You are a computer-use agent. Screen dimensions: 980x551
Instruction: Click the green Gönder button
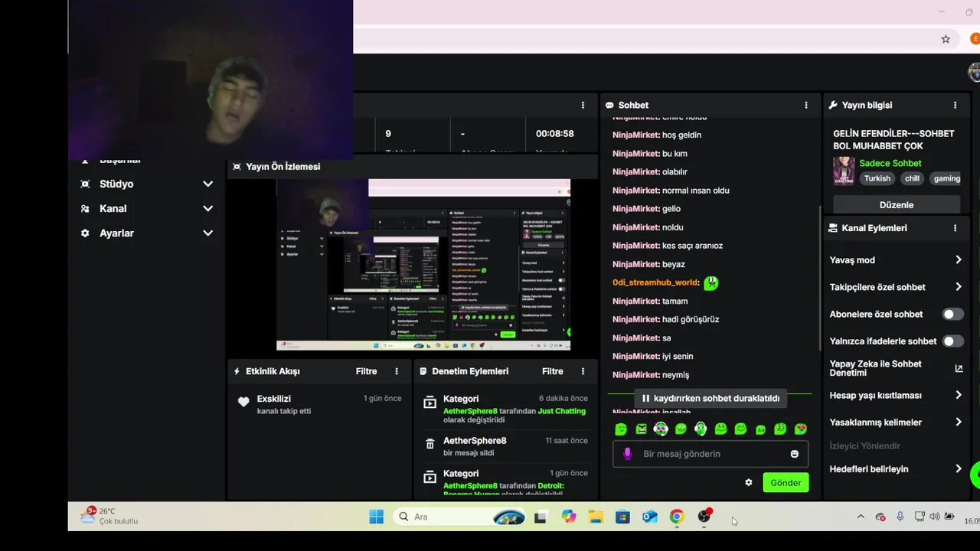point(786,483)
